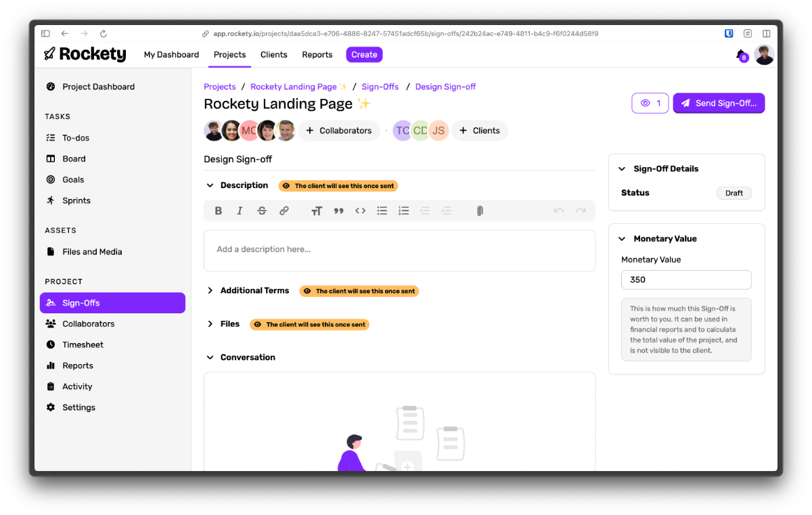This screenshot has height=515, width=812.
Task: Create a bulleted list
Action: pos(382,211)
